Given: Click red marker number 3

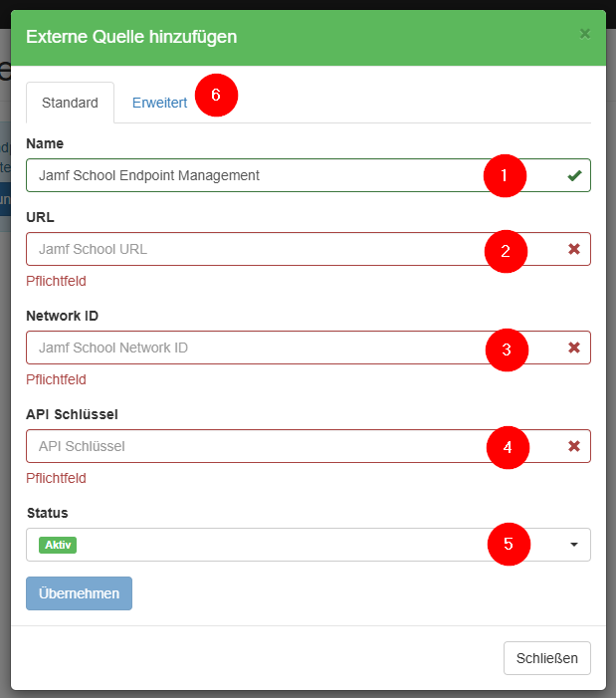Looking at the screenshot, I should coord(507,349).
